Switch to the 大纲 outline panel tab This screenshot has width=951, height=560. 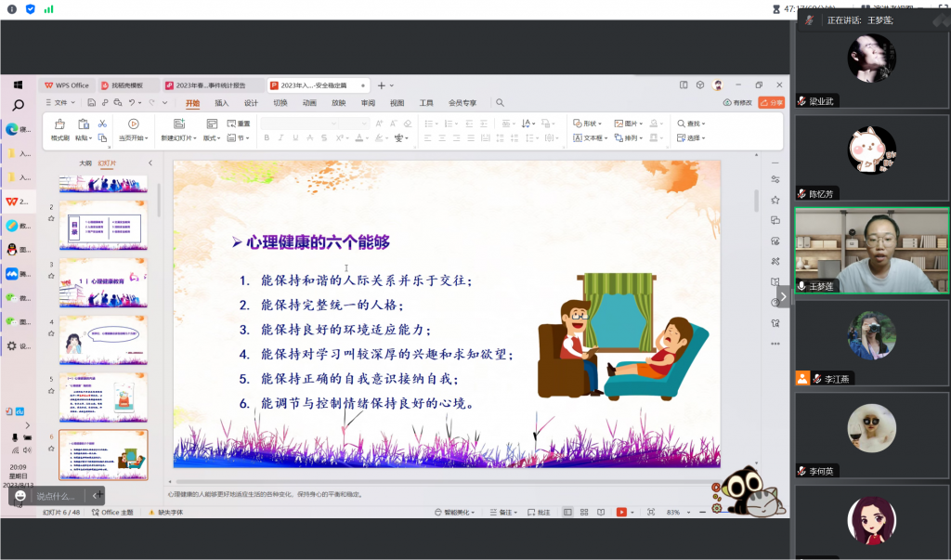(85, 163)
